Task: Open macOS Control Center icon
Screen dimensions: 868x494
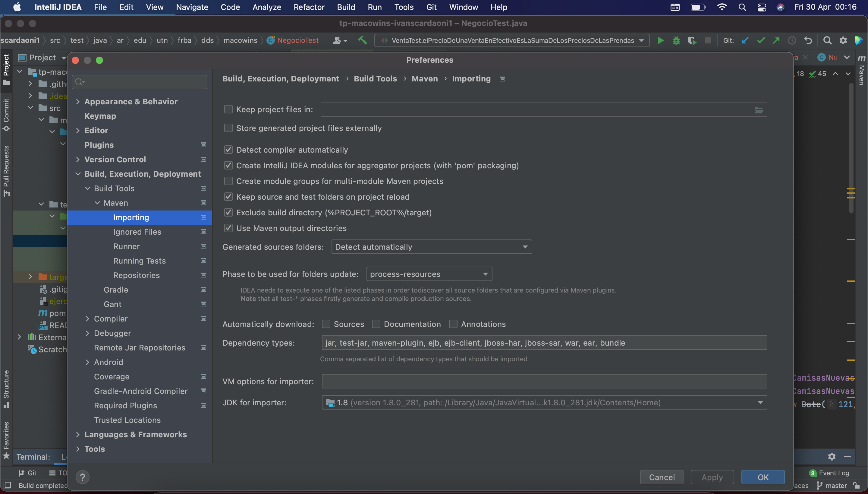Action: point(762,7)
